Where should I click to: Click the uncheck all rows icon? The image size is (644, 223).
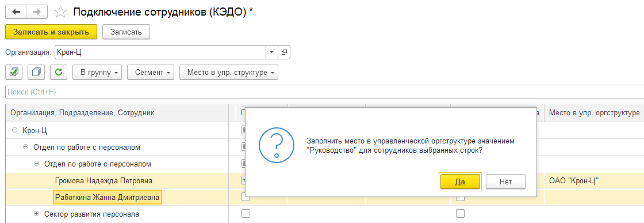(x=36, y=72)
